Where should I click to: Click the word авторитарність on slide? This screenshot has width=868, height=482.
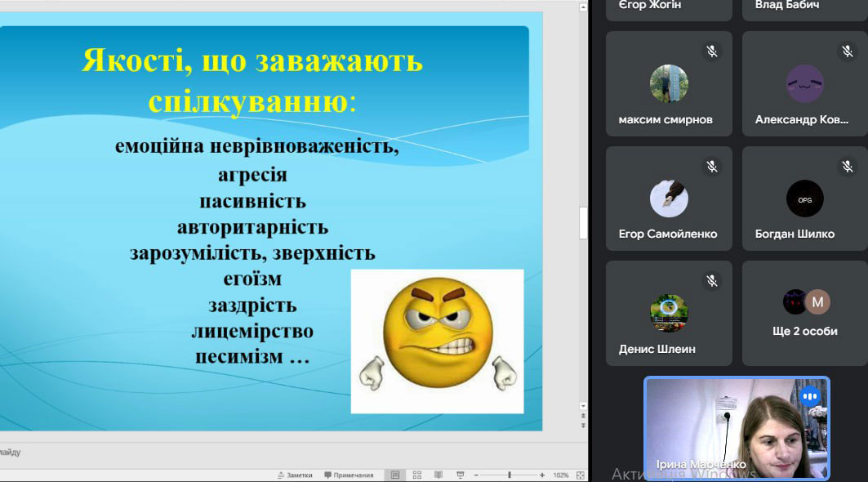(252, 227)
